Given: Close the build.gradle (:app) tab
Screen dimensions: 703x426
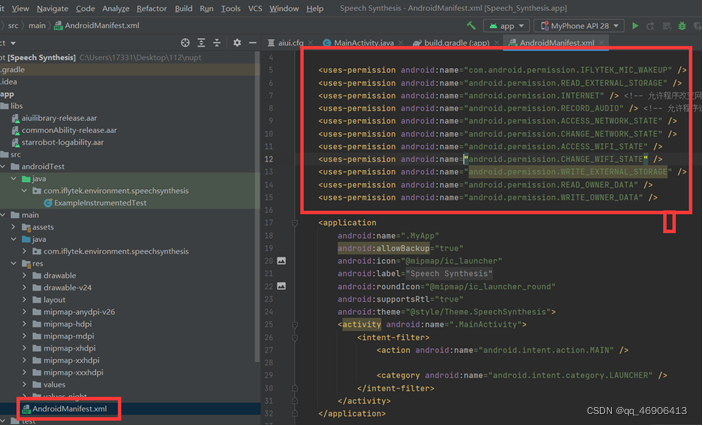Looking at the screenshot, I should click(496, 43).
